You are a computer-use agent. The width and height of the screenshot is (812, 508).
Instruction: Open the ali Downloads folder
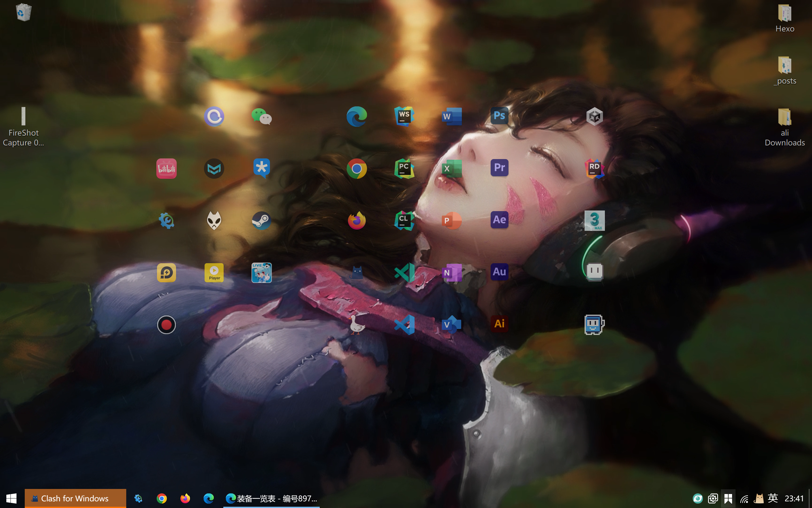click(x=785, y=128)
